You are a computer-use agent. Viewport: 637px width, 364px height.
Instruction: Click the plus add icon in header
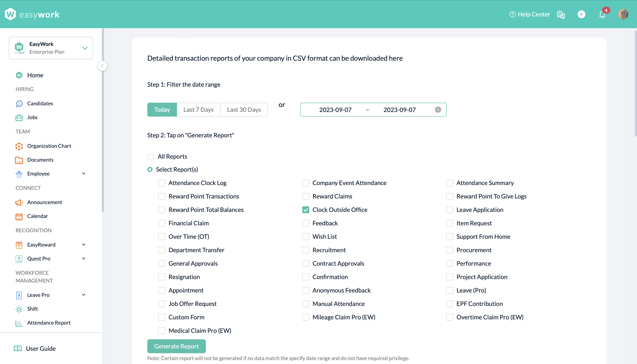tap(582, 14)
